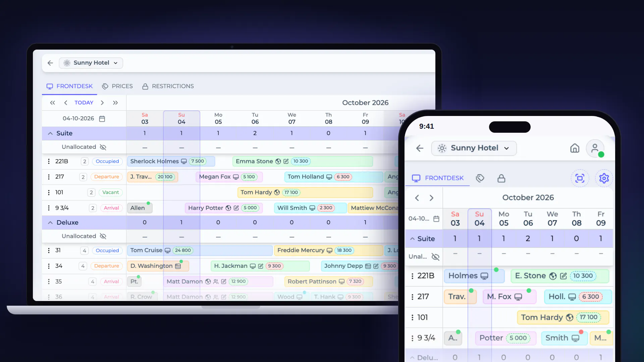Tap the back arrow on phone header
The width and height of the screenshot is (644, 362).
[x=420, y=148]
